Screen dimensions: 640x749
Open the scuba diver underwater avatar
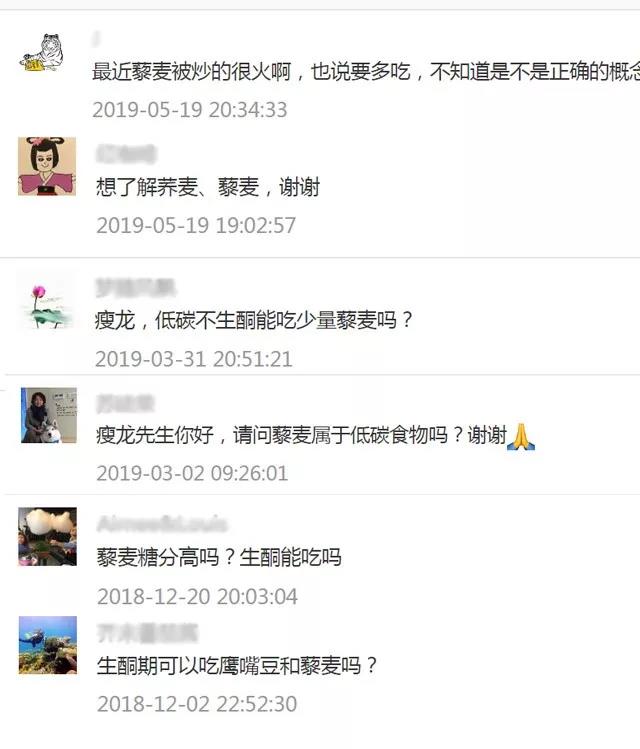(x=48, y=645)
